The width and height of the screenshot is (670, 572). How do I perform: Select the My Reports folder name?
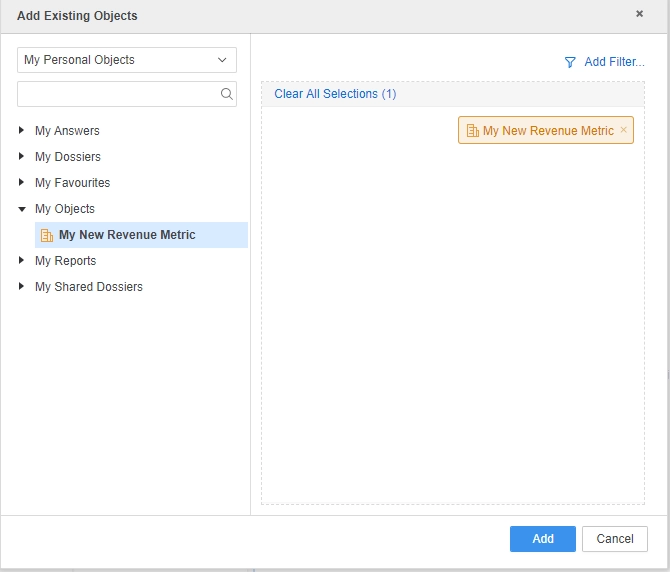click(65, 261)
